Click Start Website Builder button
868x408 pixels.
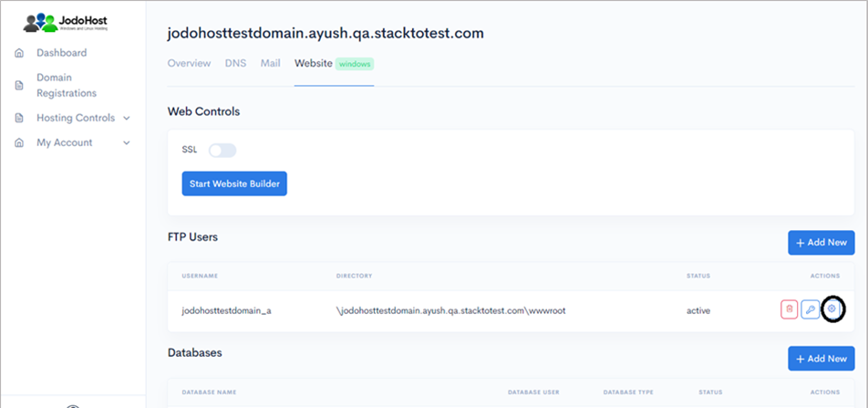pos(234,183)
